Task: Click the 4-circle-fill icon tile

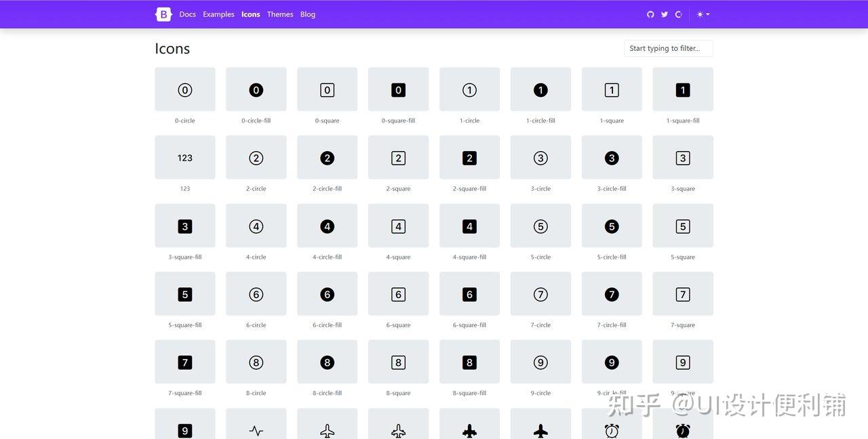Action: pos(328,226)
